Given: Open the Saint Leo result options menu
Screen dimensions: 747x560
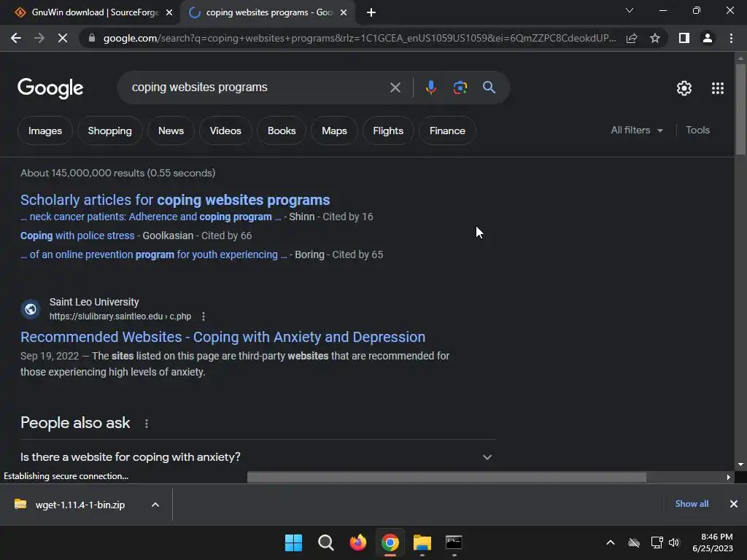Looking at the screenshot, I should pyautogui.click(x=204, y=316).
